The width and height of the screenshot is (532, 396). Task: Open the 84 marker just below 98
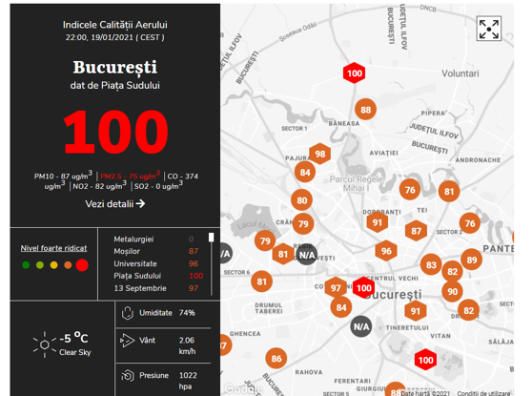tap(305, 172)
